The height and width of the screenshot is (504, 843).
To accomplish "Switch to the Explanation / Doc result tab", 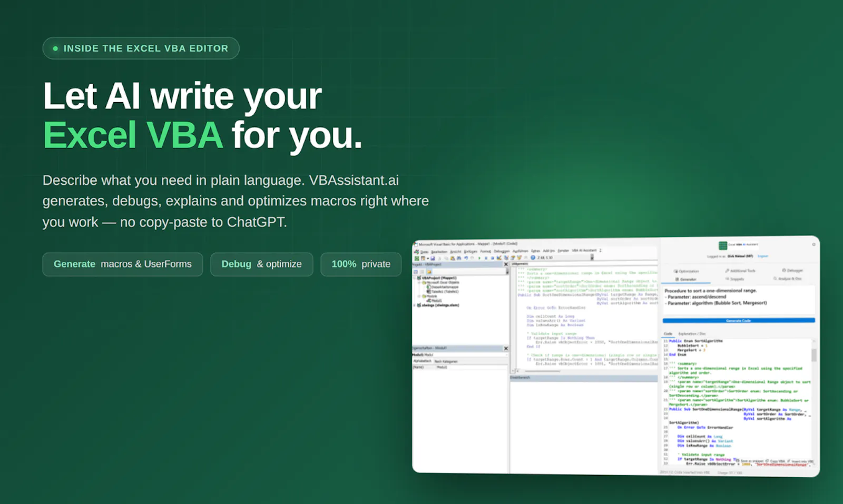I will coord(692,333).
